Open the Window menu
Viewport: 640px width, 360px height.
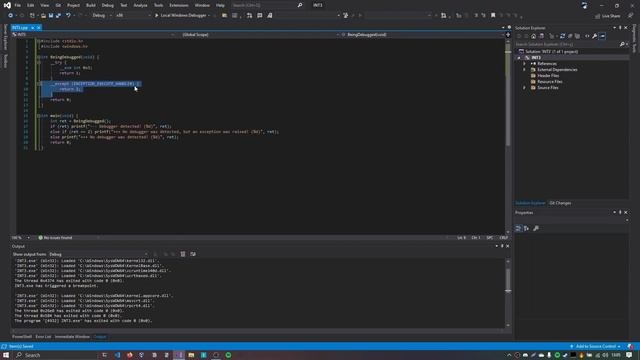tap(202, 5)
